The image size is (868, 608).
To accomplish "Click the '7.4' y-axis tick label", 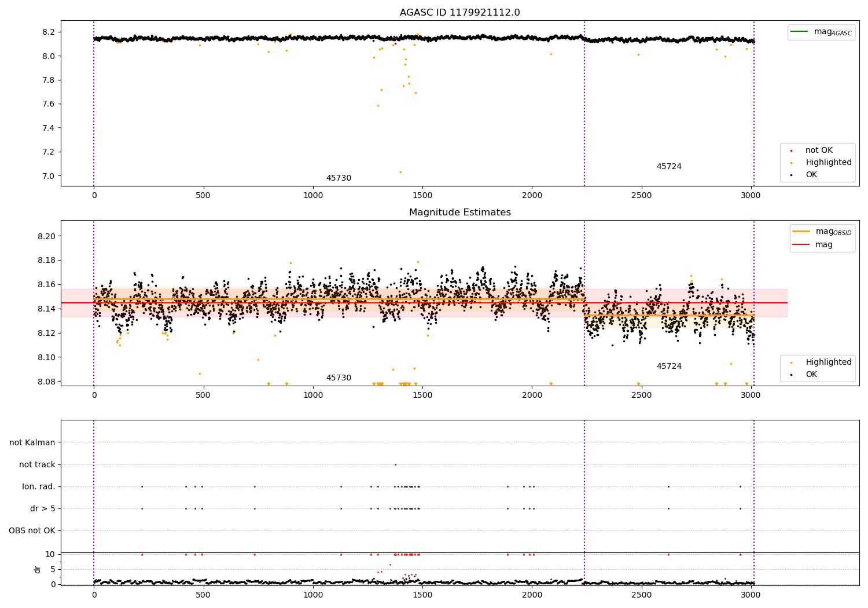I will [49, 128].
